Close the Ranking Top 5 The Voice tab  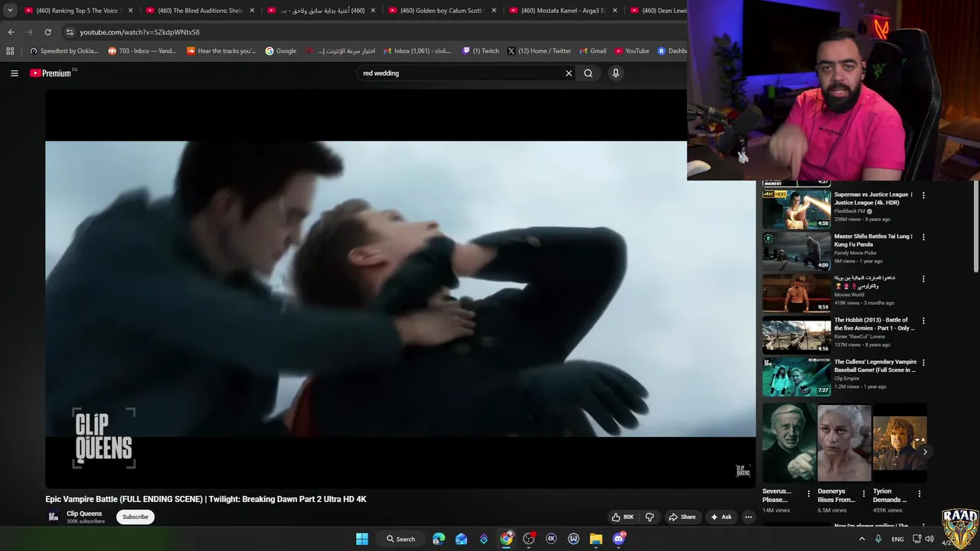click(x=131, y=11)
